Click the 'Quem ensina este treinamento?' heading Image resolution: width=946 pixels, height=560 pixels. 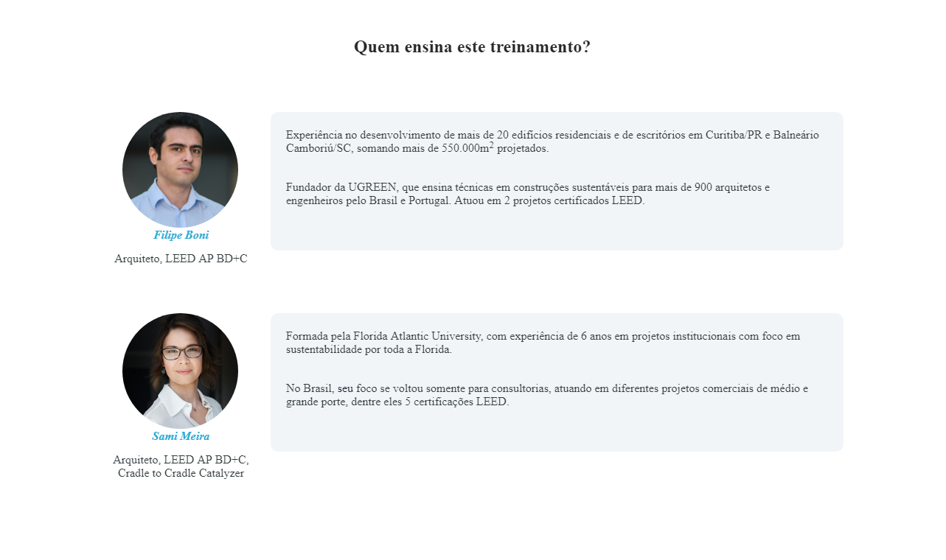click(x=473, y=47)
